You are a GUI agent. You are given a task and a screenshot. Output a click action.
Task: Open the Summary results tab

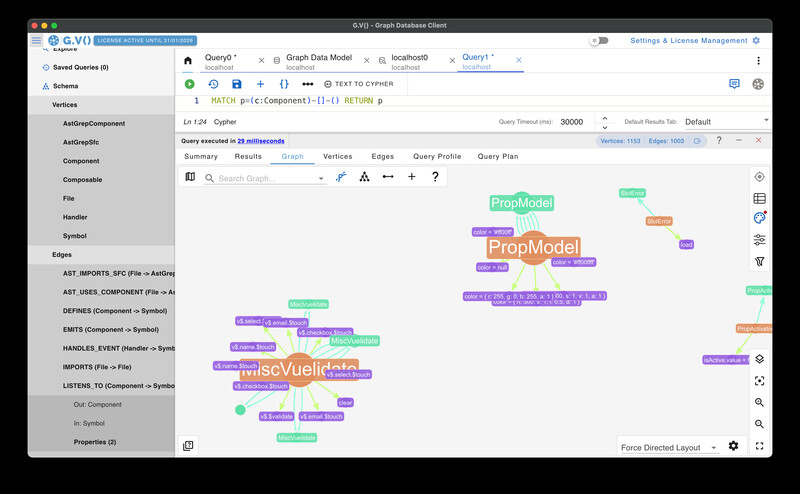point(201,156)
